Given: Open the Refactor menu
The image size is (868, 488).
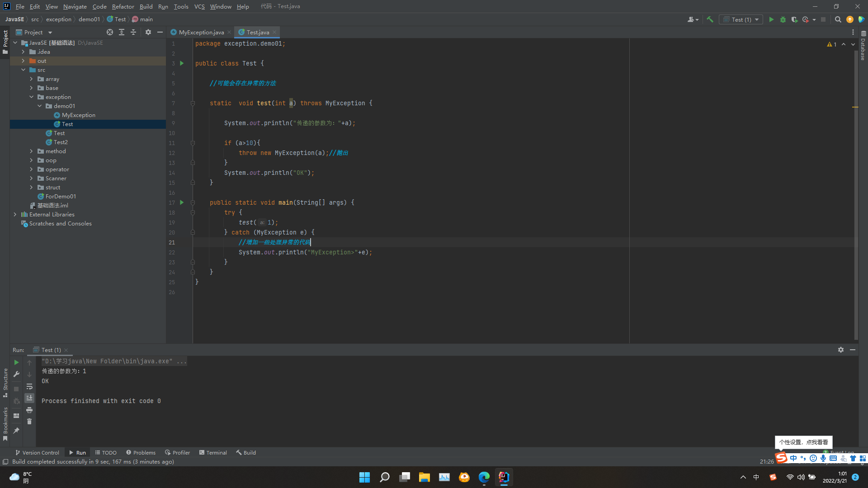Looking at the screenshot, I should [x=123, y=6].
